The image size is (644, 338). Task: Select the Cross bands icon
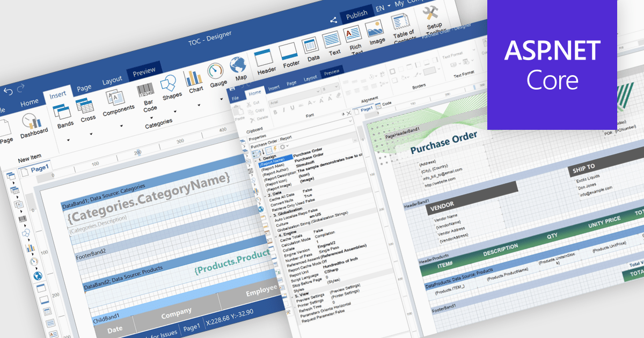(86, 110)
